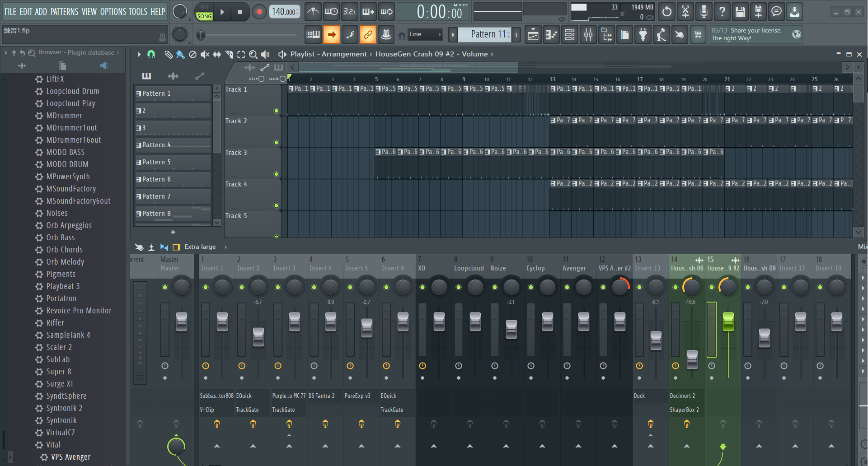
Task: Toggle the Typing keyboard to piano icon
Action: point(313,34)
